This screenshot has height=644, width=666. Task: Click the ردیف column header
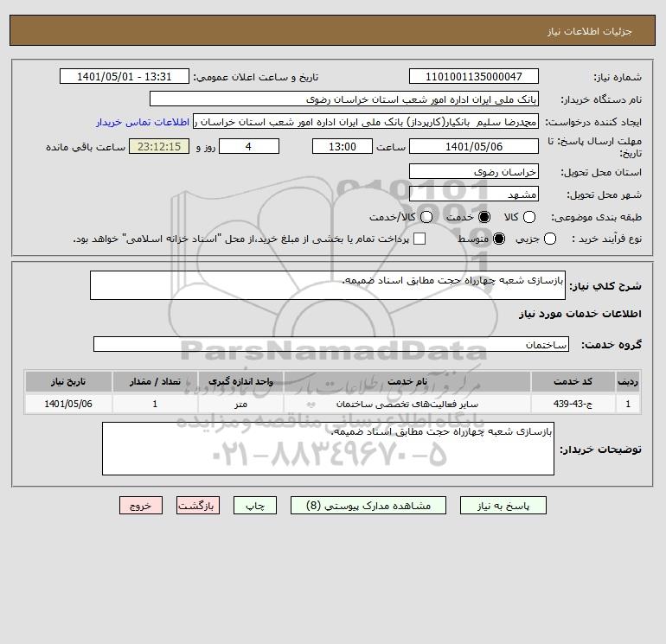click(x=627, y=381)
